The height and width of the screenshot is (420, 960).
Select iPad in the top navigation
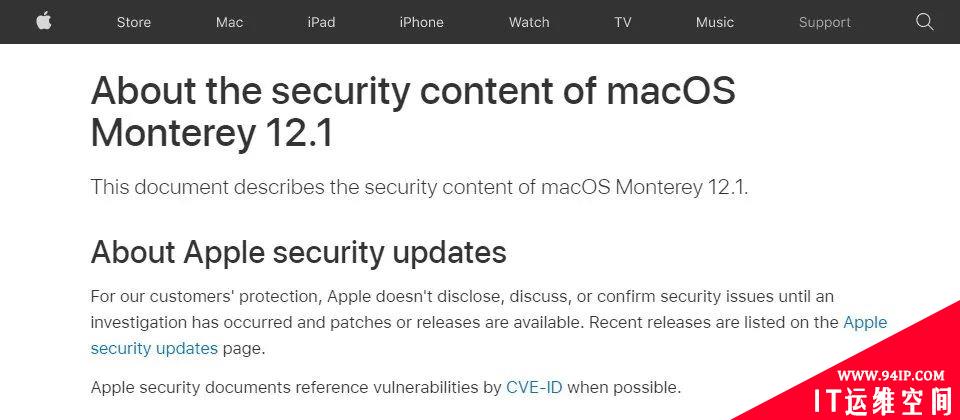(x=321, y=22)
